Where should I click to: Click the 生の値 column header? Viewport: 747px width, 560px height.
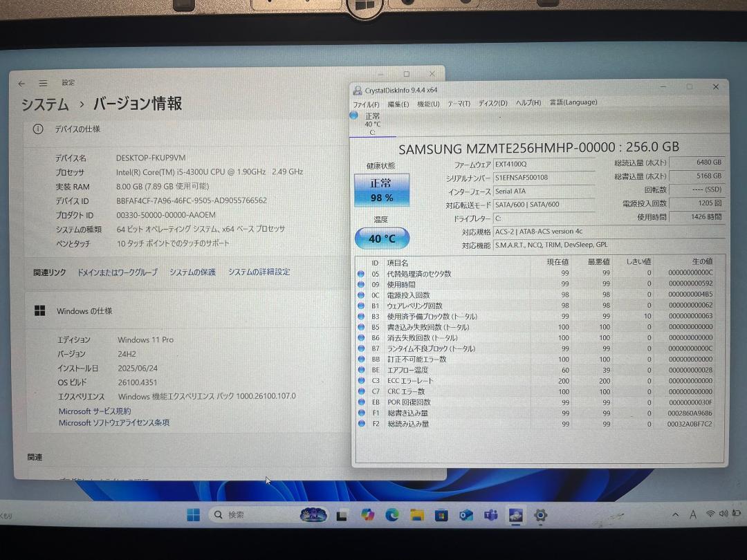point(702,261)
